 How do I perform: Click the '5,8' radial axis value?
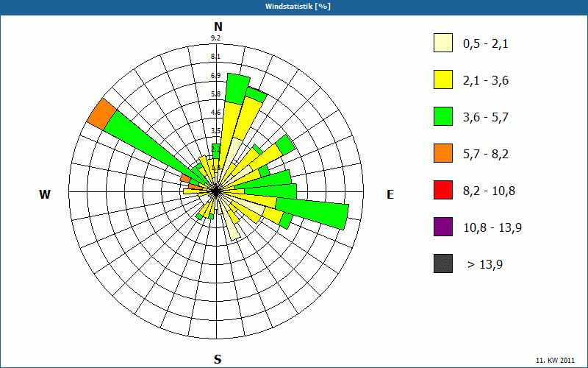click(x=215, y=94)
